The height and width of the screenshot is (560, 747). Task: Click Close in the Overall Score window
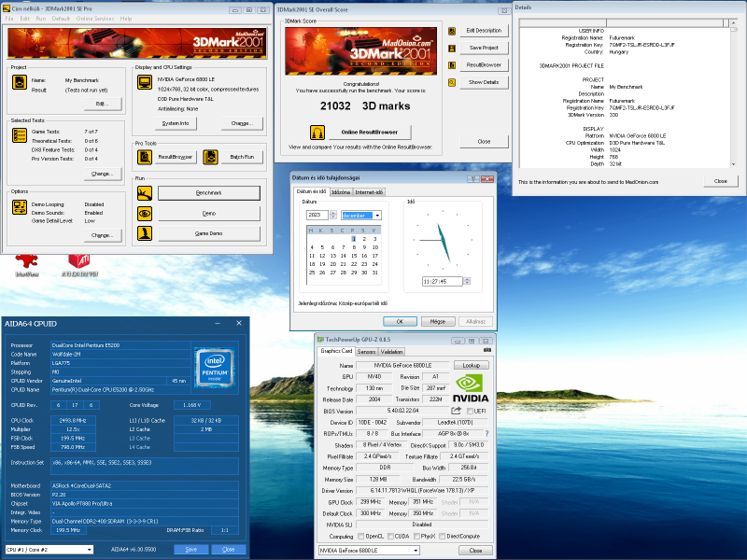tap(484, 142)
